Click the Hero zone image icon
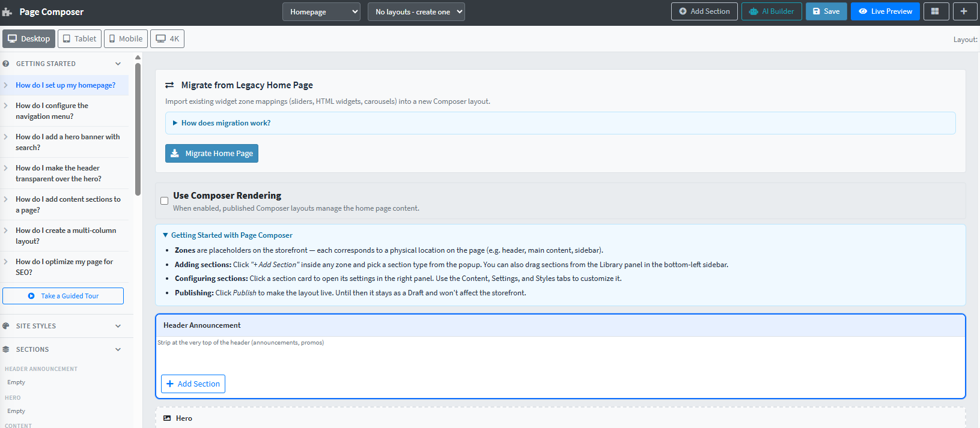This screenshot has width=980, height=428. [x=167, y=418]
